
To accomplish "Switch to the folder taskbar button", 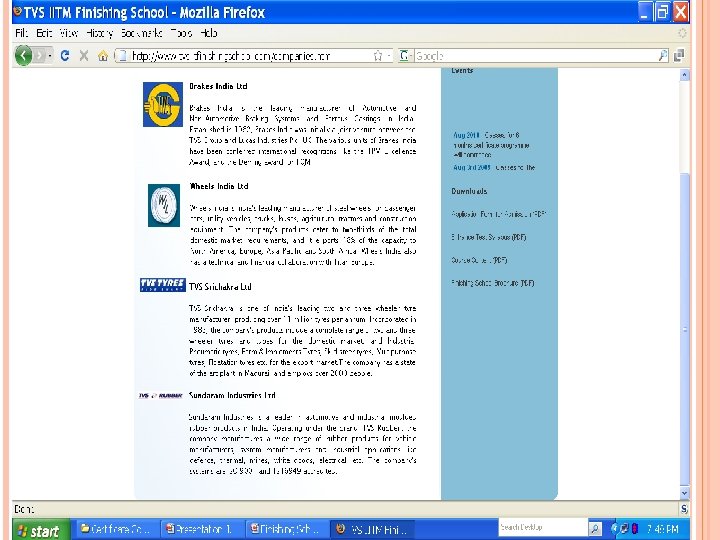I will [117, 529].
